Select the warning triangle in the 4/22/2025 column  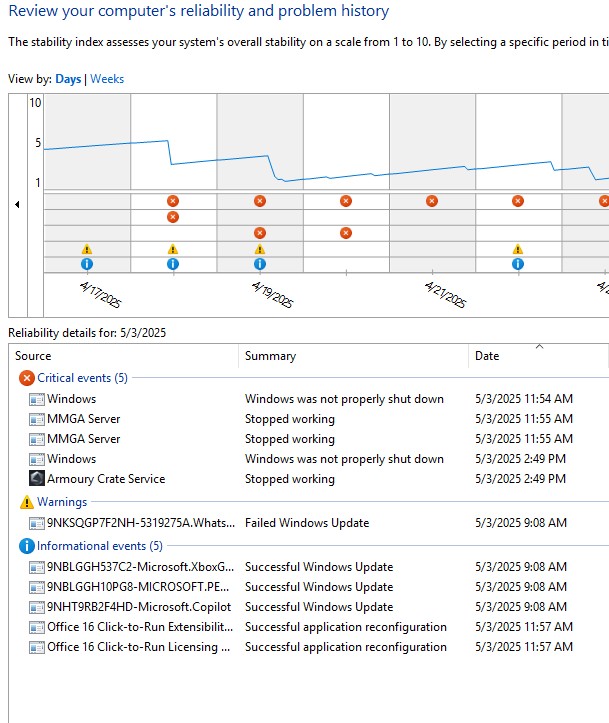click(518, 249)
